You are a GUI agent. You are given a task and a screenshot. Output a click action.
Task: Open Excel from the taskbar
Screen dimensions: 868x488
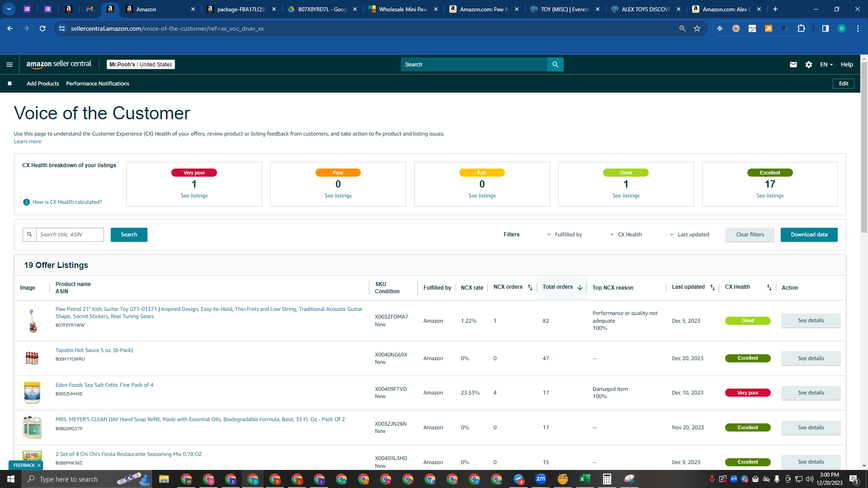585,479
